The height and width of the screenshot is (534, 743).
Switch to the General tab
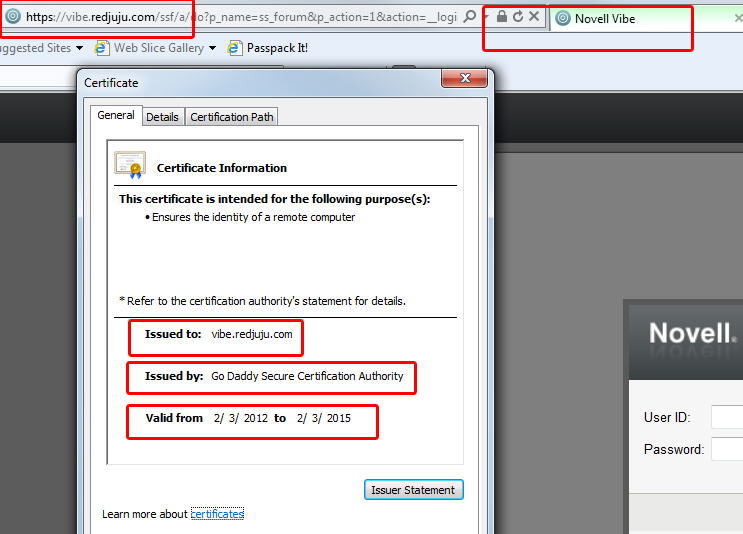pos(116,115)
